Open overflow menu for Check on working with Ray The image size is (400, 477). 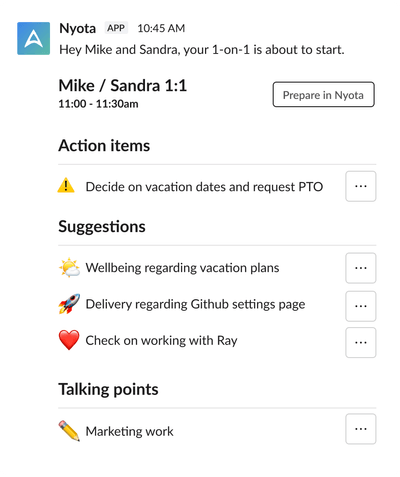coord(361,342)
